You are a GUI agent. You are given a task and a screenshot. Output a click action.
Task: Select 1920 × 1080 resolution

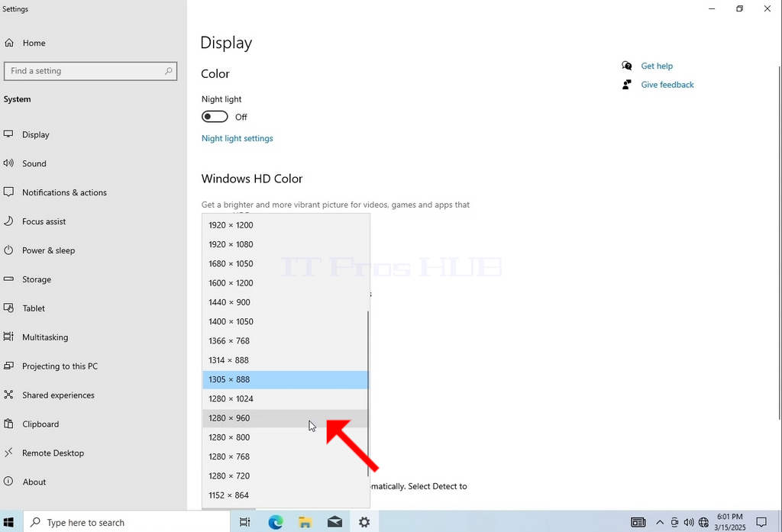point(286,244)
